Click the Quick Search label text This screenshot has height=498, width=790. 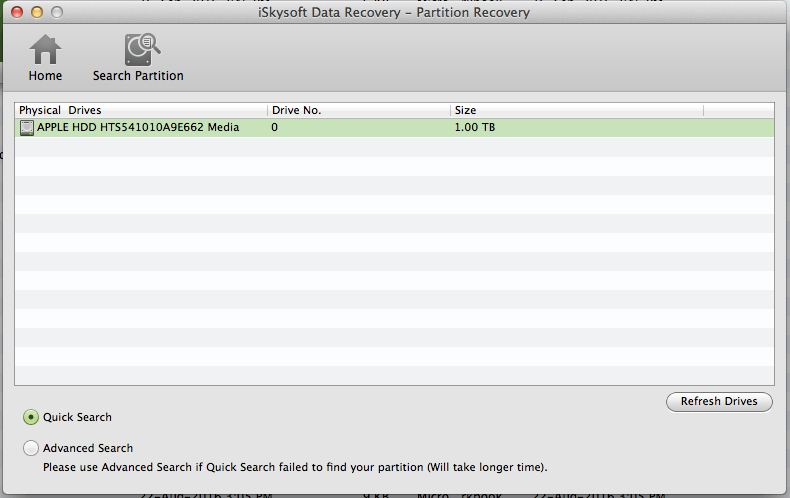[x=77, y=417]
